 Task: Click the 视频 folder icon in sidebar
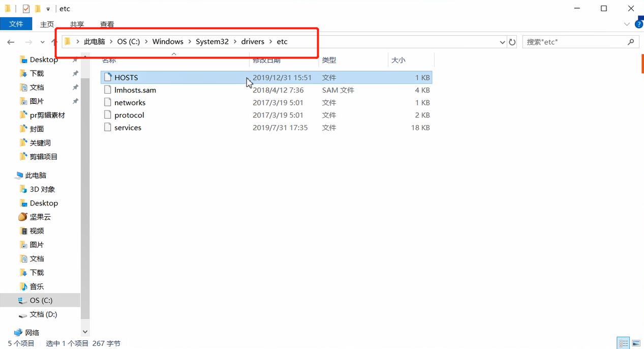coord(23,230)
